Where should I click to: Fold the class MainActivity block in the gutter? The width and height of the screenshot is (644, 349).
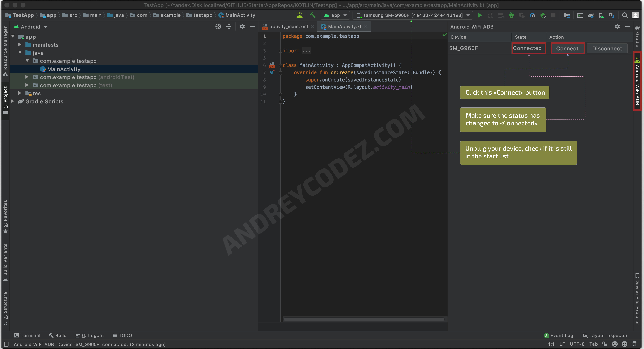click(x=280, y=66)
